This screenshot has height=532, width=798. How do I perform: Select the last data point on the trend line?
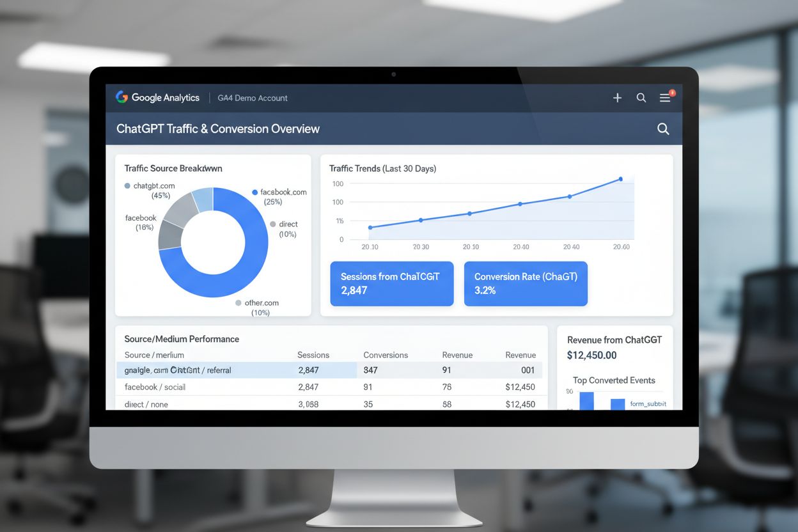click(x=620, y=180)
